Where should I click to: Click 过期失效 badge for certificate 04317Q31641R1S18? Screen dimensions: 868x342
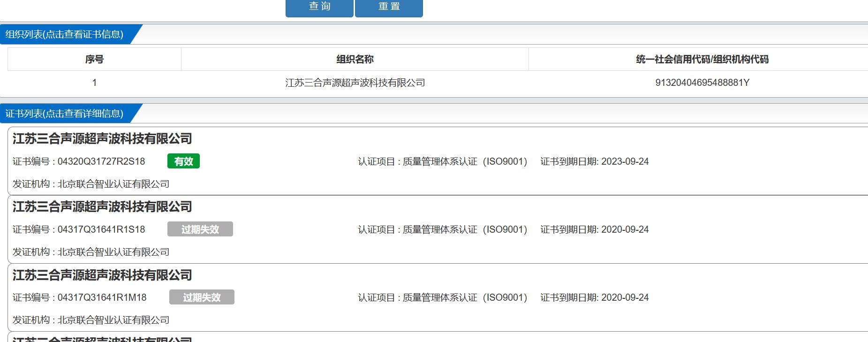[x=200, y=229]
